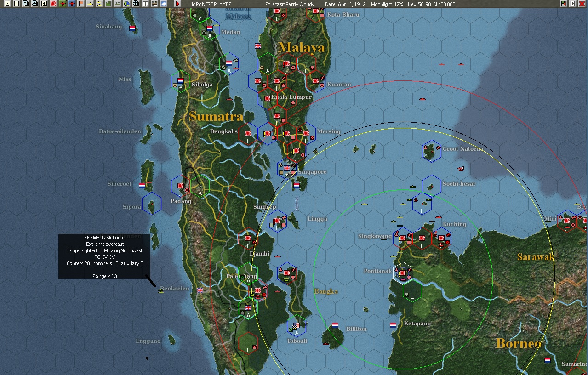Screen dimensions: 588x375
Task: Click the green land terrain toolbar icon
Action: pyautogui.click(x=108, y=4)
